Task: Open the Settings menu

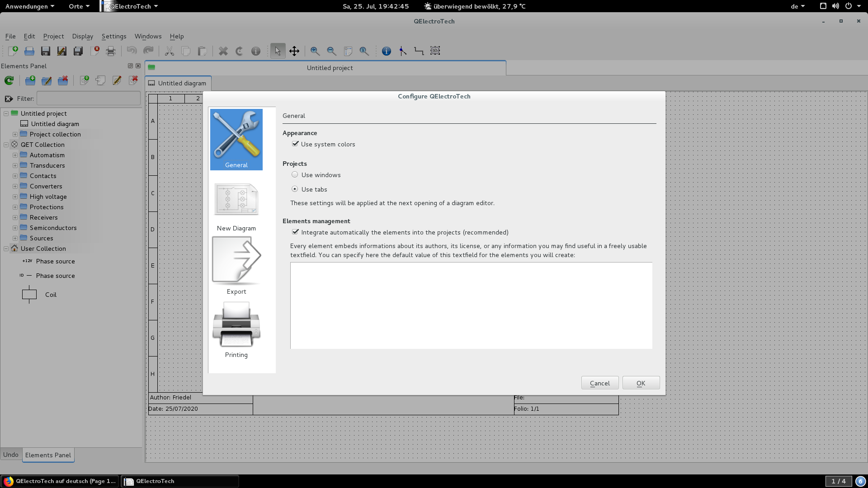Action: [113, 36]
